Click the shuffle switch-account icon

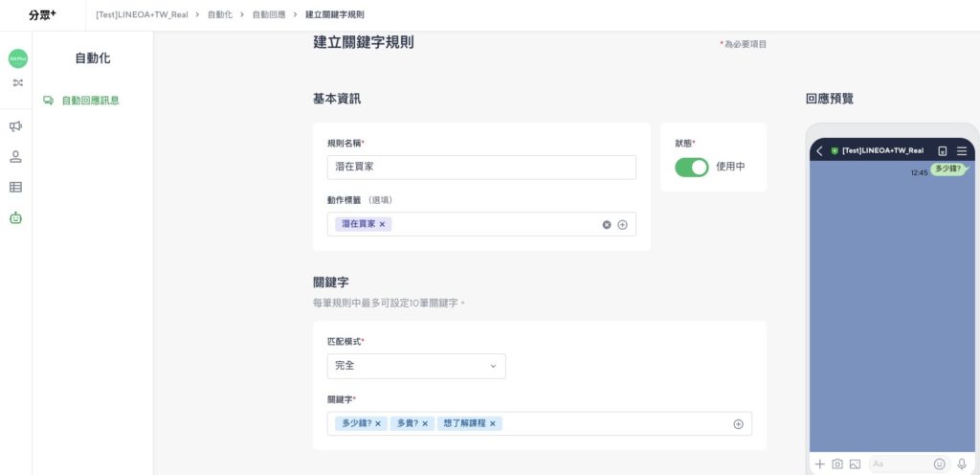tap(18, 82)
